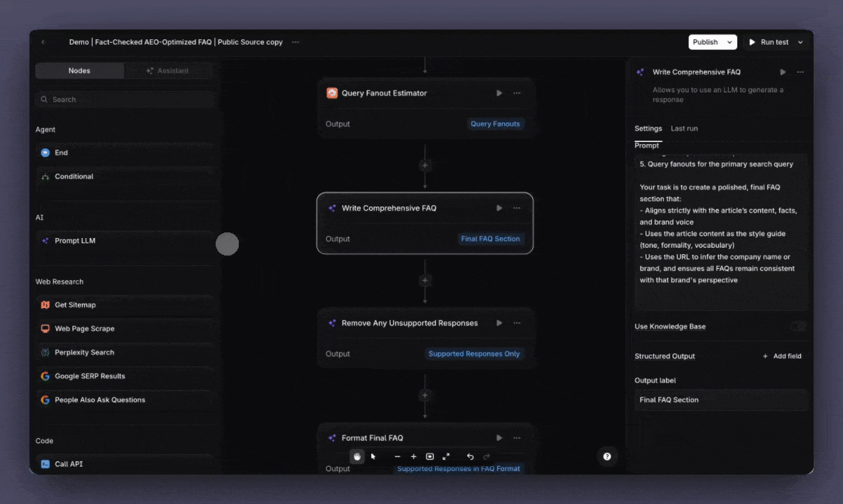The width and height of the screenshot is (843, 504).
Task: Select the Web Page Scrape node icon
Action: coord(46,329)
